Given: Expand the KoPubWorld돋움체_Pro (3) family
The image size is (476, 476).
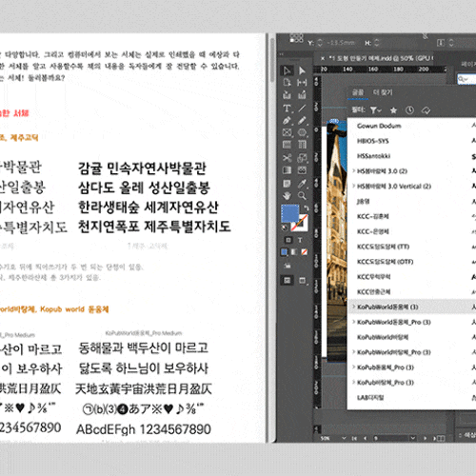Looking at the screenshot, I should (x=353, y=322).
